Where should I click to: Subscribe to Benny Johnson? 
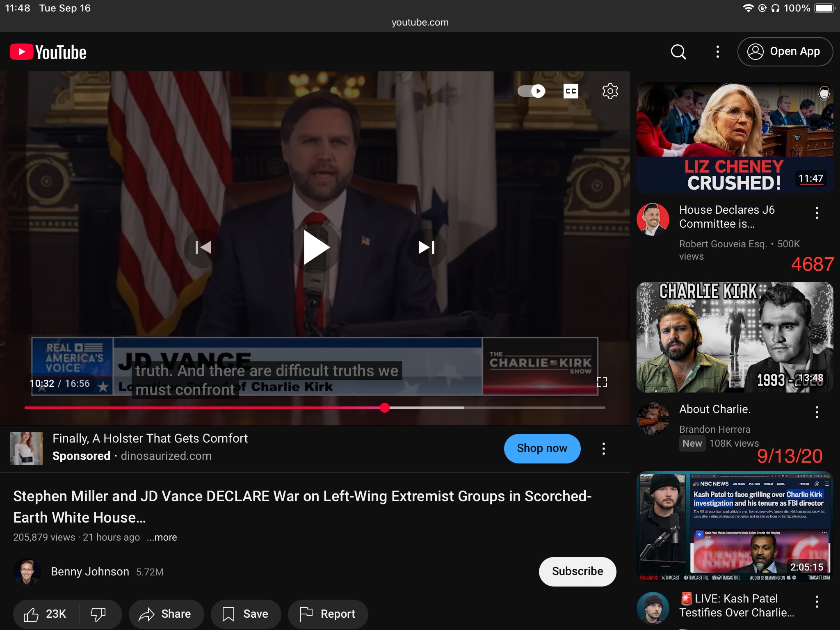[x=577, y=571]
